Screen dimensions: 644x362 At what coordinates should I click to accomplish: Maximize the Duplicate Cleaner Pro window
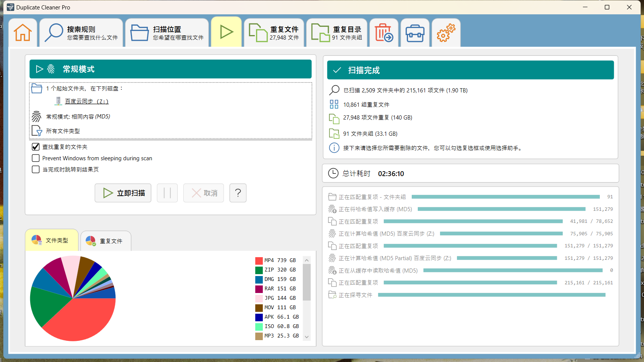click(607, 7)
